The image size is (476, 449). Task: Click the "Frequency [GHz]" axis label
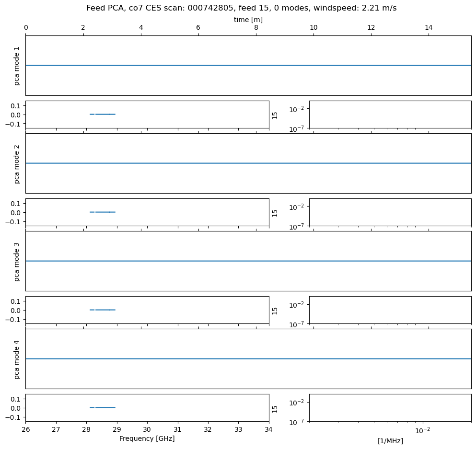(147, 438)
